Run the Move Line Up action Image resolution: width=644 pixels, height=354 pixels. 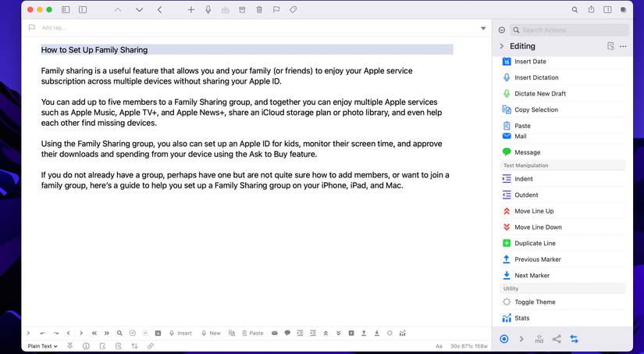coord(563,211)
